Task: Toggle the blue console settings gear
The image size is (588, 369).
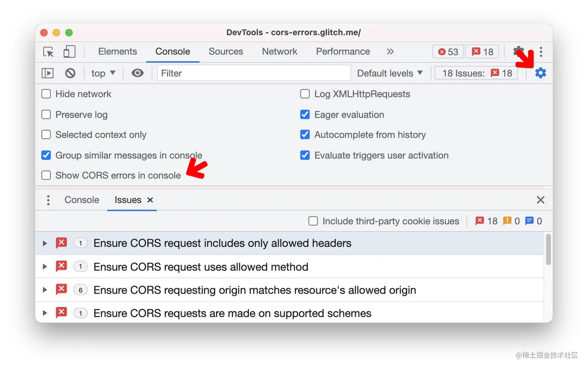Action: 541,73
